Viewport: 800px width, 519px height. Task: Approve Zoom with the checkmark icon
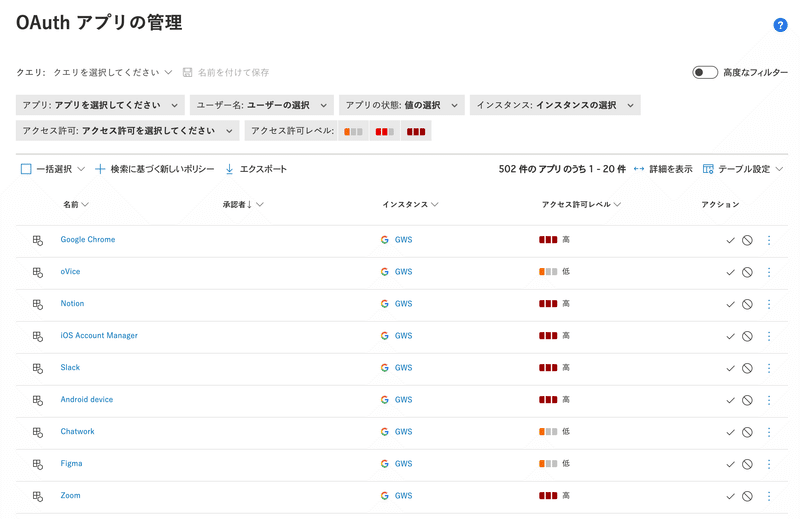click(x=731, y=497)
